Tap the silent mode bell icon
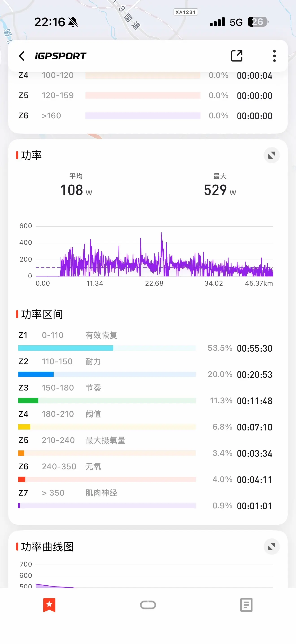 tap(73, 22)
